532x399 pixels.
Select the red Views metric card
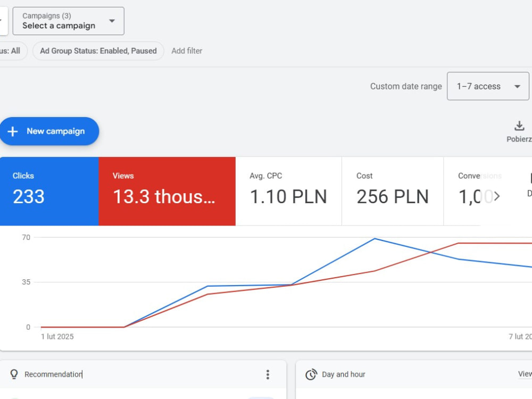point(167,192)
